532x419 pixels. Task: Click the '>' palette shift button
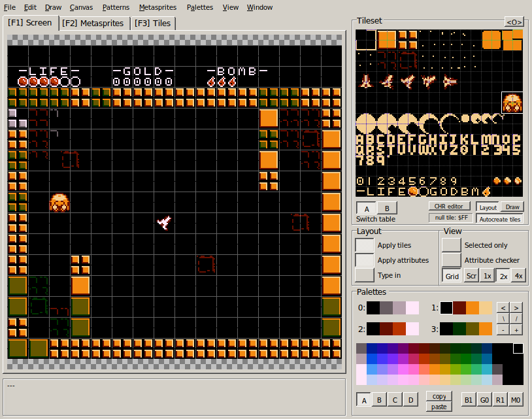[516, 308]
